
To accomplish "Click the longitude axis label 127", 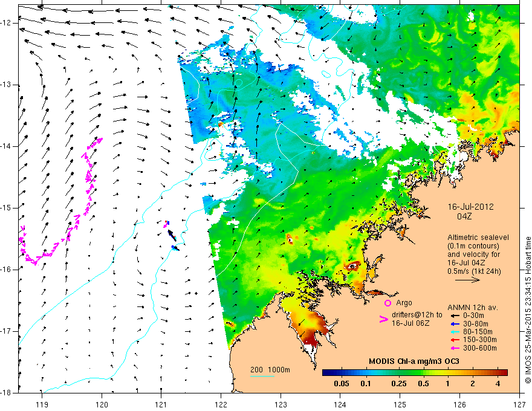I will pyautogui.click(x=519, y=404).
